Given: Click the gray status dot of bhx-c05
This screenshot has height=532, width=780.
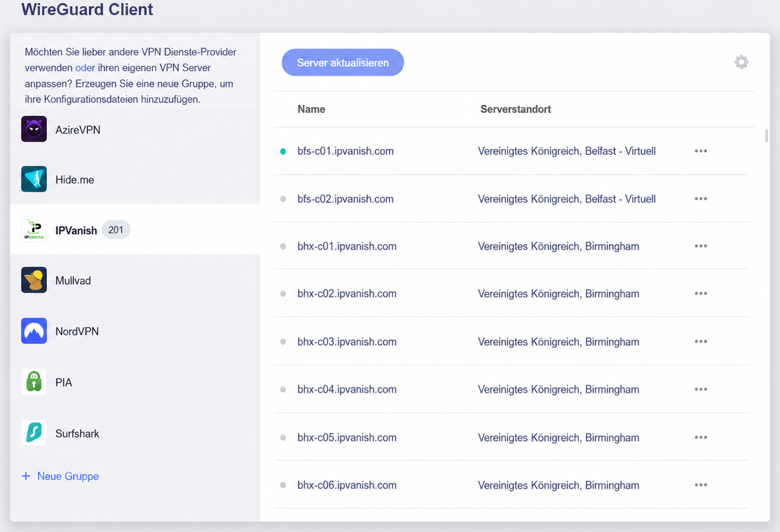Looking at the screenshot, I should click(283, 437).
